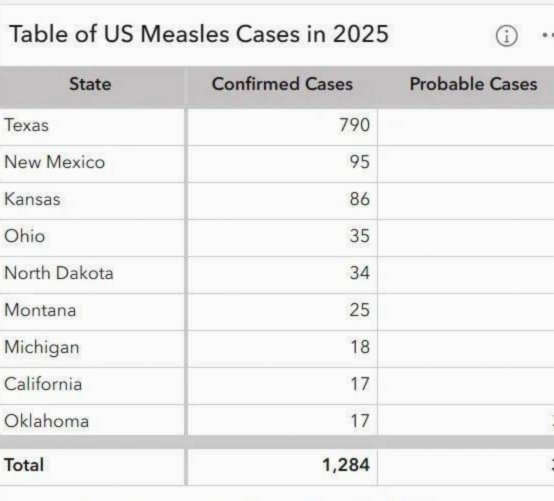
Task: Select the Texas row
Action: [x=277, y=125]
